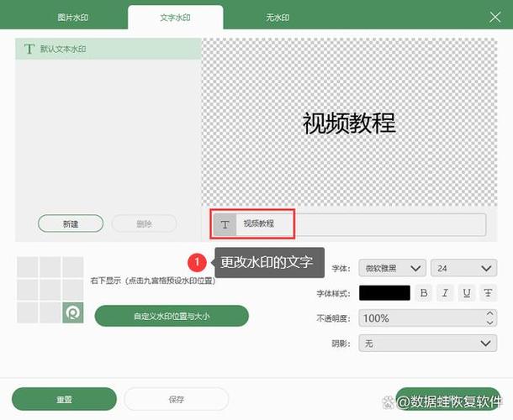Click the 新建 button
Image resolution: width=513 pixels, height=420 pixels.
[x=71, y=223]
